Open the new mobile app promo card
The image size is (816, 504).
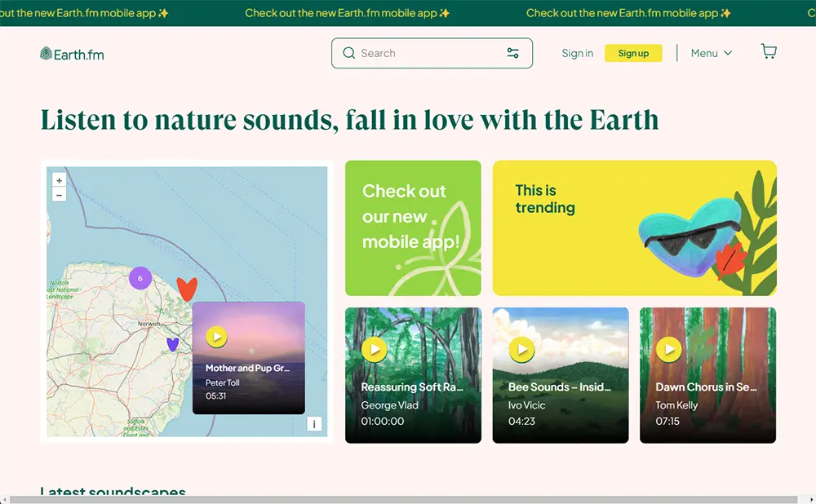[413, 228]
